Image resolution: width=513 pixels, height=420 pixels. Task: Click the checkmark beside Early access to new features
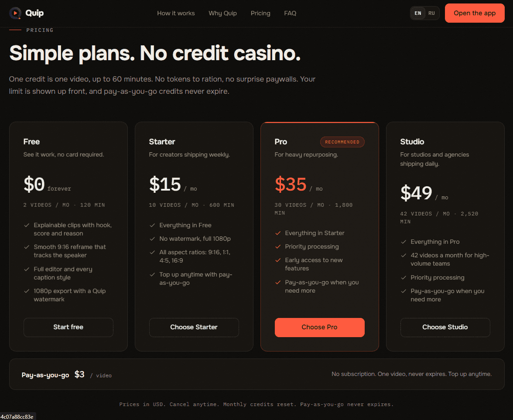pyautogui.click(x=278, y=260)
